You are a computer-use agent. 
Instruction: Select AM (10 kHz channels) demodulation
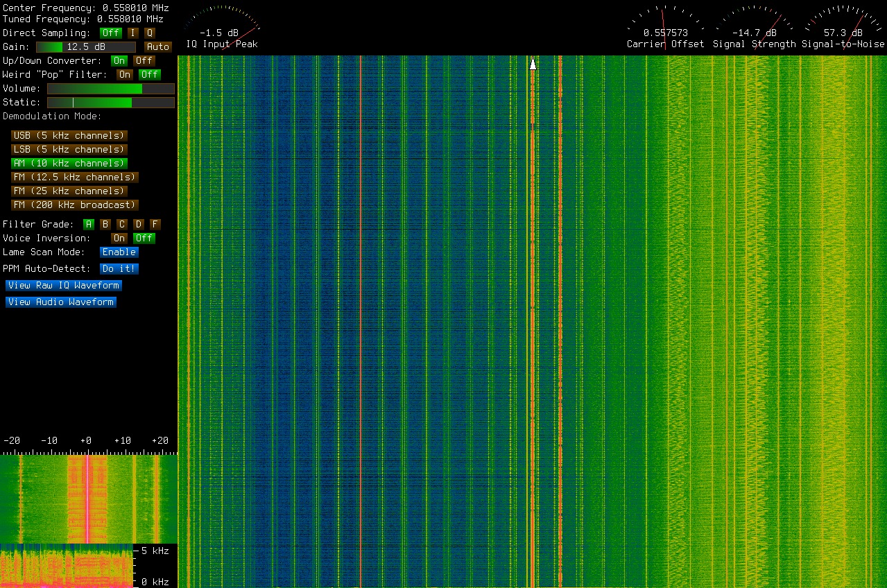pyautogui.click(x=69, y=163)
